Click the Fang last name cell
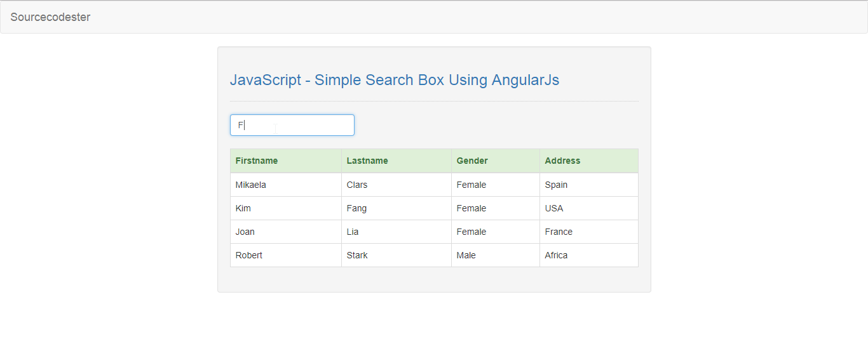 [397, 208]
